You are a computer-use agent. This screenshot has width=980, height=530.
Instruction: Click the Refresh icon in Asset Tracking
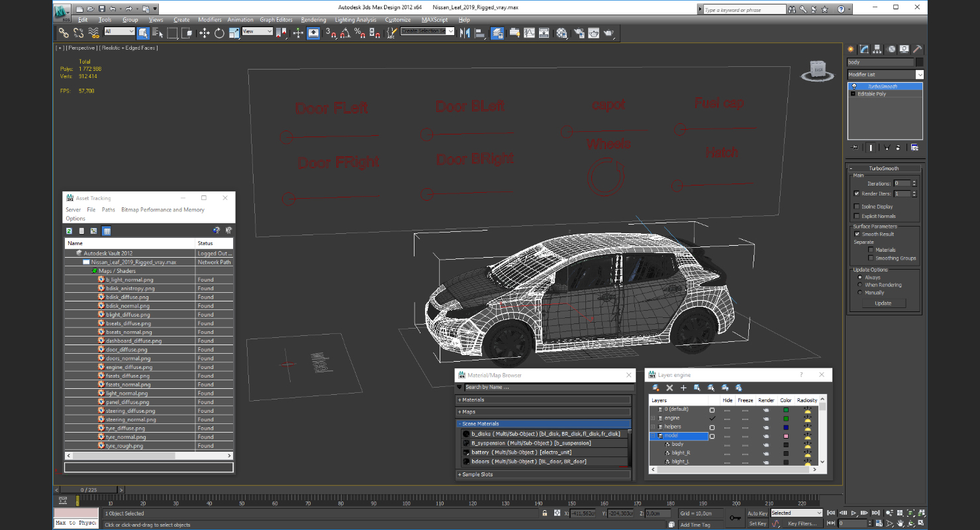69,231
